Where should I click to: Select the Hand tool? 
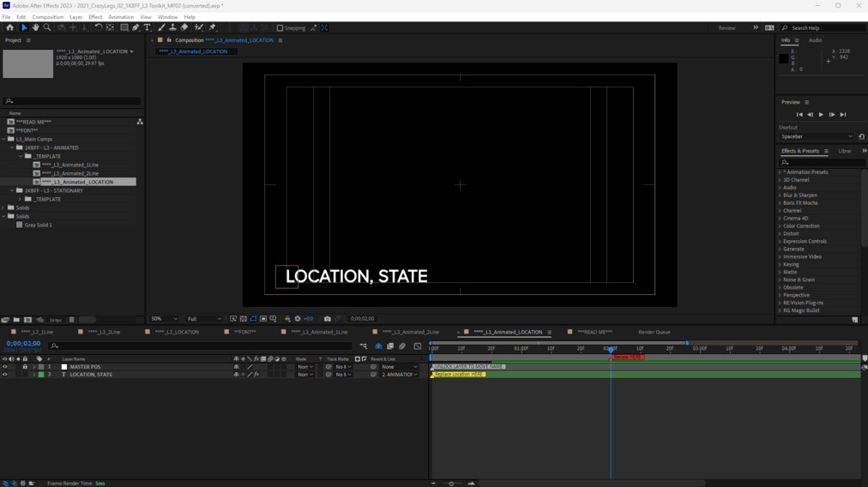click(35, 27)
